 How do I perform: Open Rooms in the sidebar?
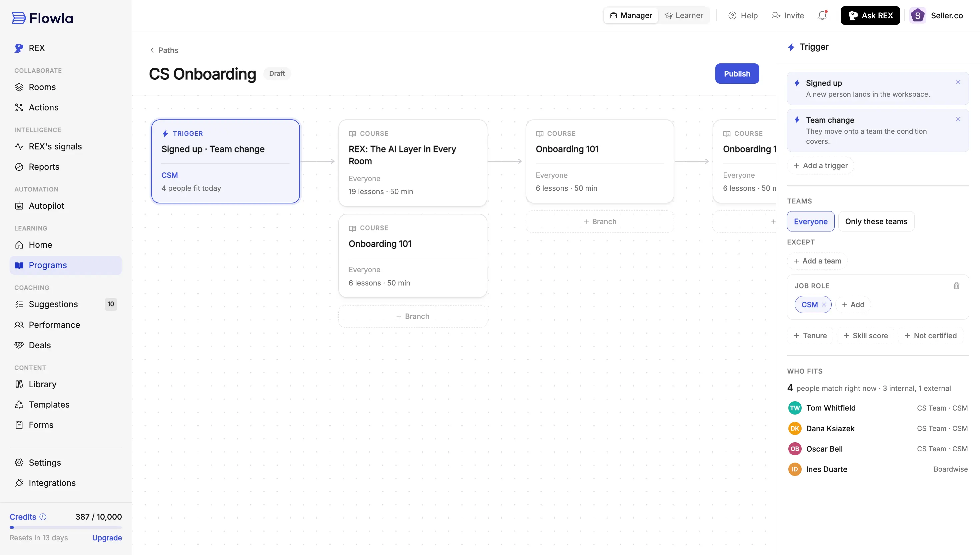tap(66, 87)
